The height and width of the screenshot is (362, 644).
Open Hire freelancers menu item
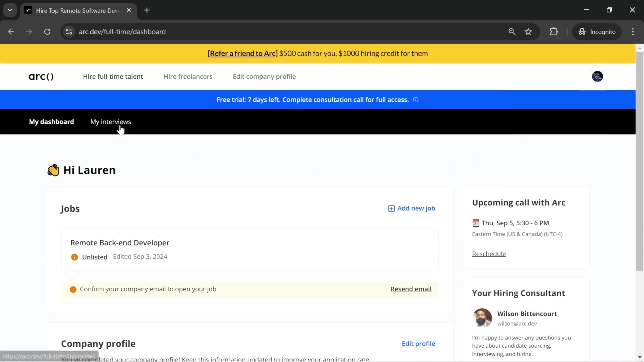[188, 76]
